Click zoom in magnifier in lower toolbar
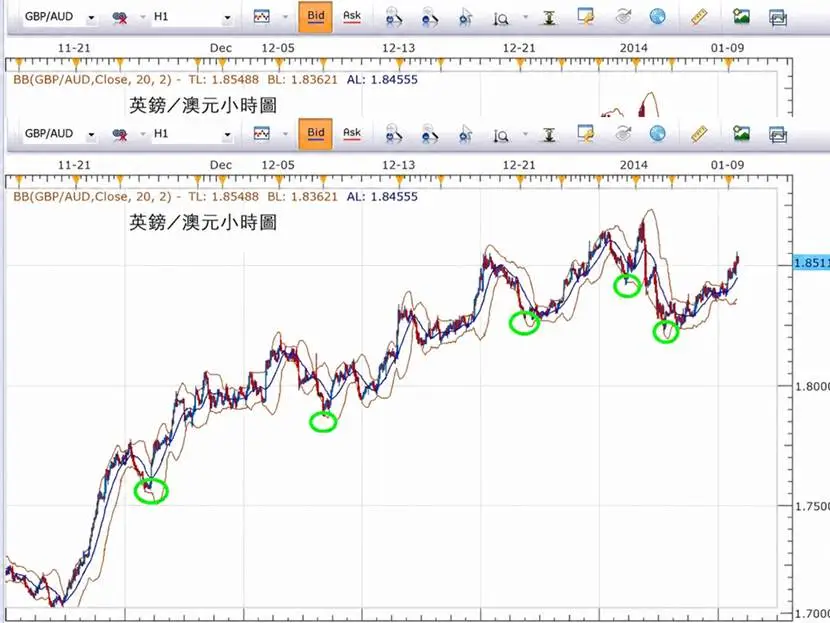 393,134
